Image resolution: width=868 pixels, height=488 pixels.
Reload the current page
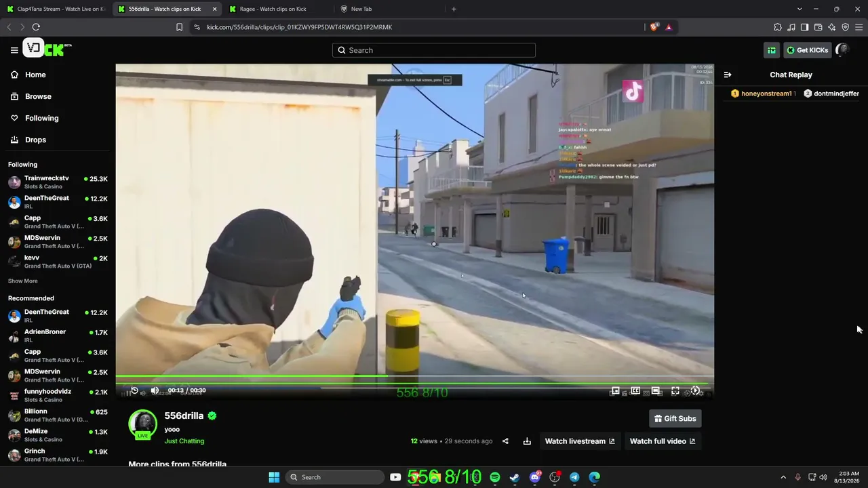point(36,27)
